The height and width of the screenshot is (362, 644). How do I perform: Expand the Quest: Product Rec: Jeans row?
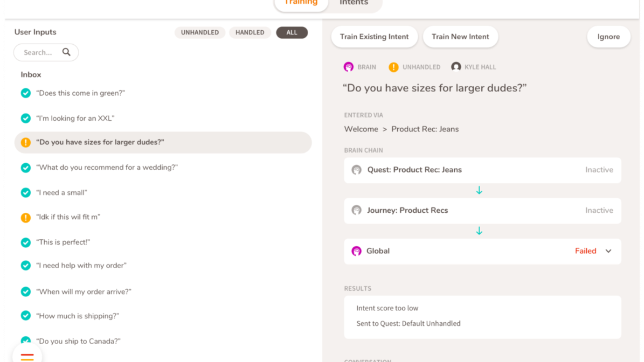pos(482,170)
